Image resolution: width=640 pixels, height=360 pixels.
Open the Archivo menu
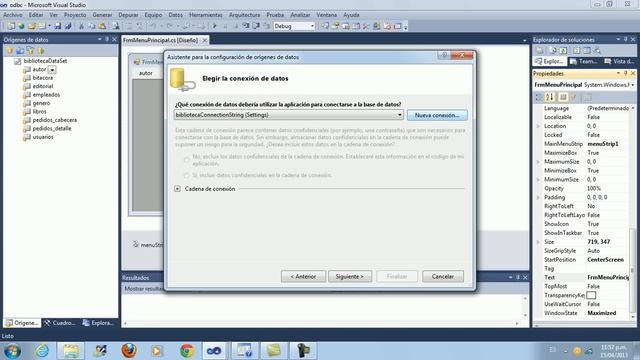(x=13, y=15)
